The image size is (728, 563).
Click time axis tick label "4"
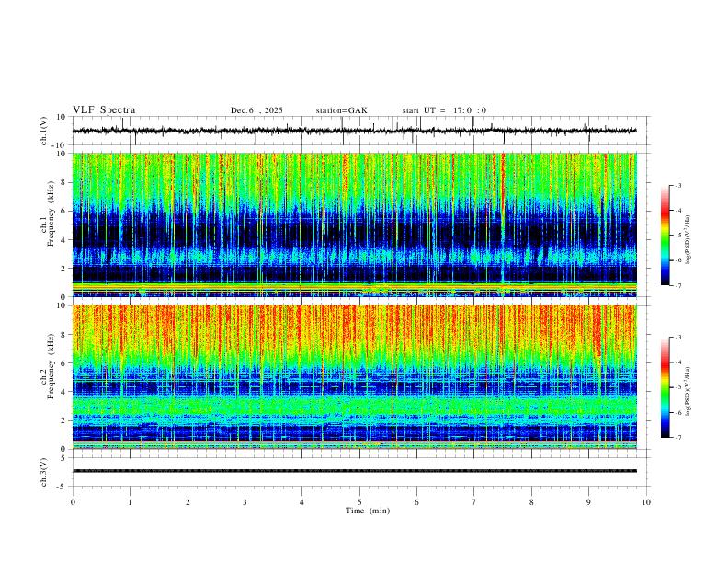(x=302, y=502)
